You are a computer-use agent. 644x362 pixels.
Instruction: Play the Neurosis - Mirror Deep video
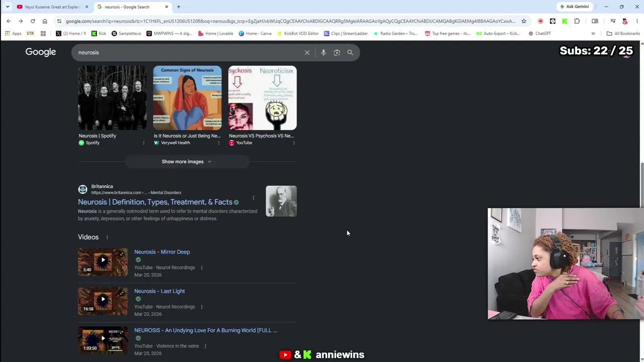pyautogui.click(x=103, y=261)
